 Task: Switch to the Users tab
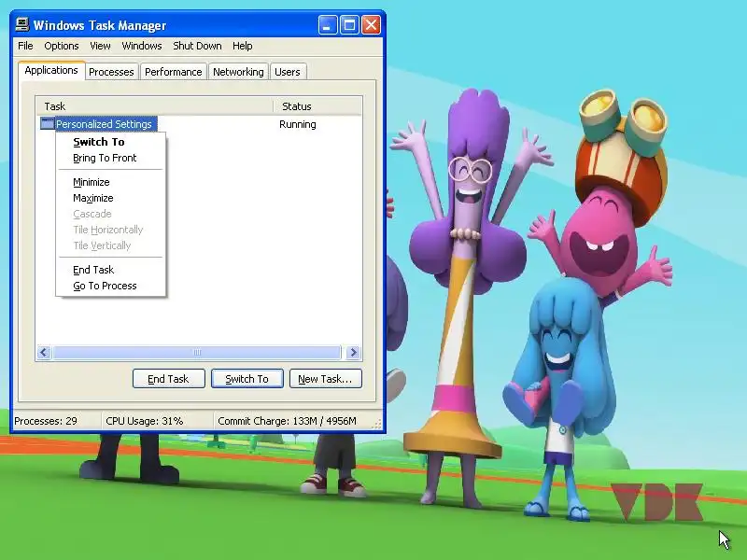(x=288, y=72)
